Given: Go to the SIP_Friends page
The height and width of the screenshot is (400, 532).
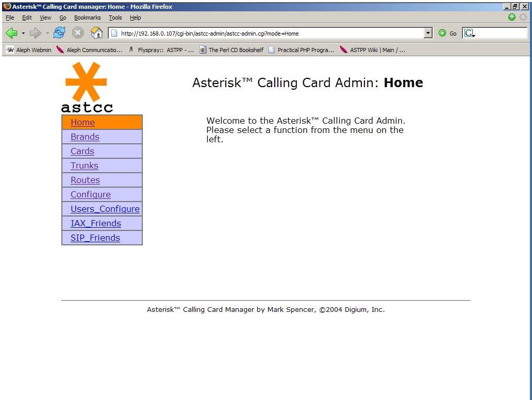Looking at the screenshot, I should (95, 238).
